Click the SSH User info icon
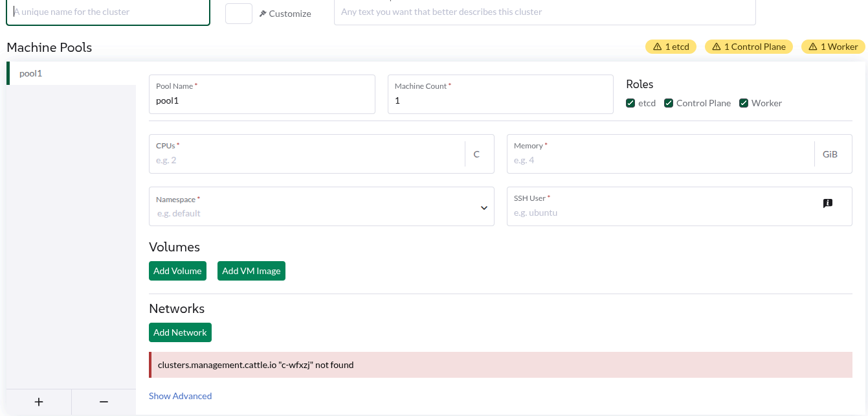 point(827,203)
